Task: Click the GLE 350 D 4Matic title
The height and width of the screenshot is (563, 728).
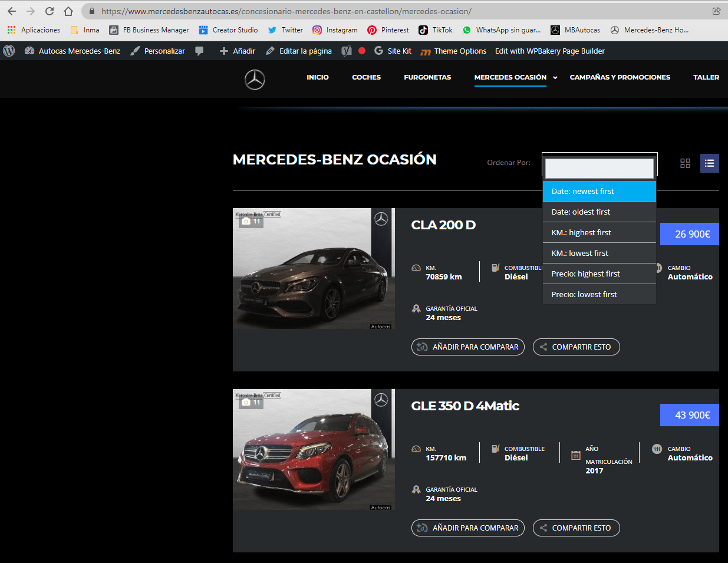Action: (465, 406)
